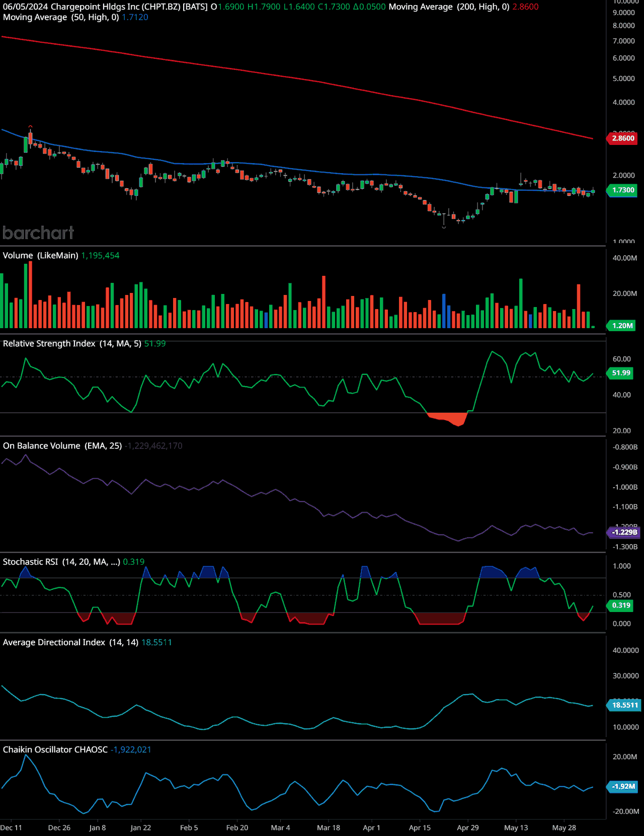The height and width of the screenshot is (836, 644).
Task: Click the Average Directional Index title
Action: (x=70, y=643)
